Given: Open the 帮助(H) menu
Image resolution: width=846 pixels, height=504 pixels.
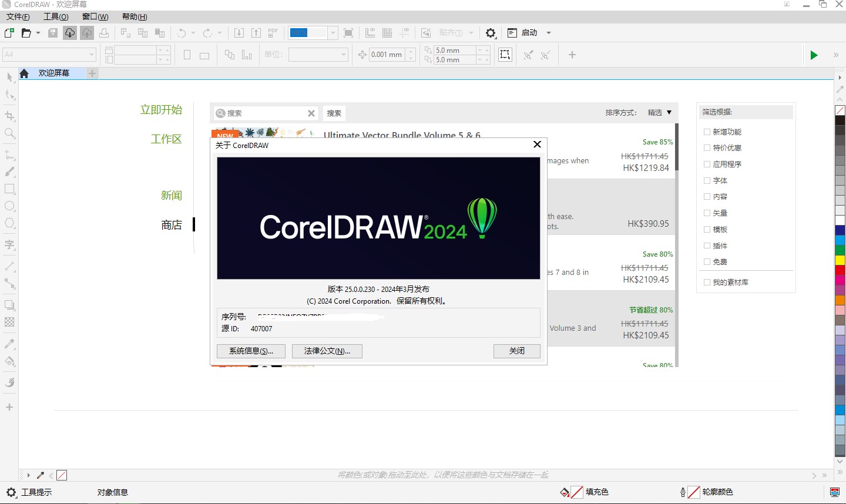Looking at the screenshot, I should pyautogui.click(x=135, y=16).
